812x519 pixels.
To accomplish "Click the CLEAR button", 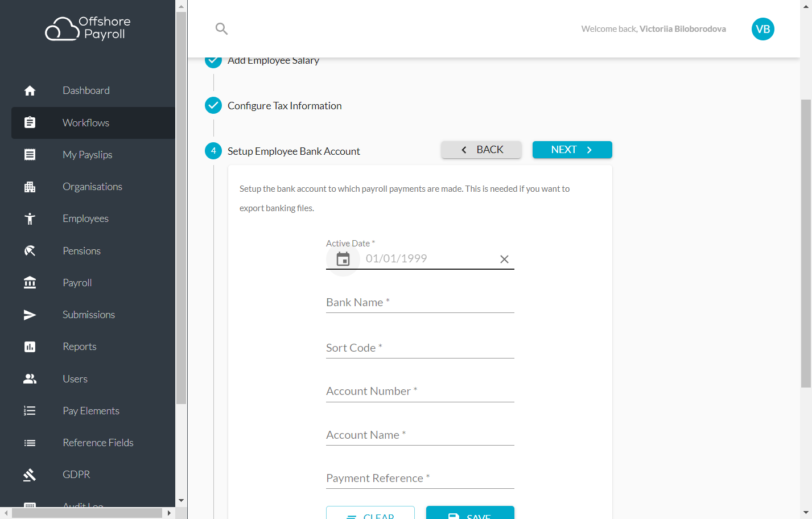I will pyautogui.click(x=370, y=513).
